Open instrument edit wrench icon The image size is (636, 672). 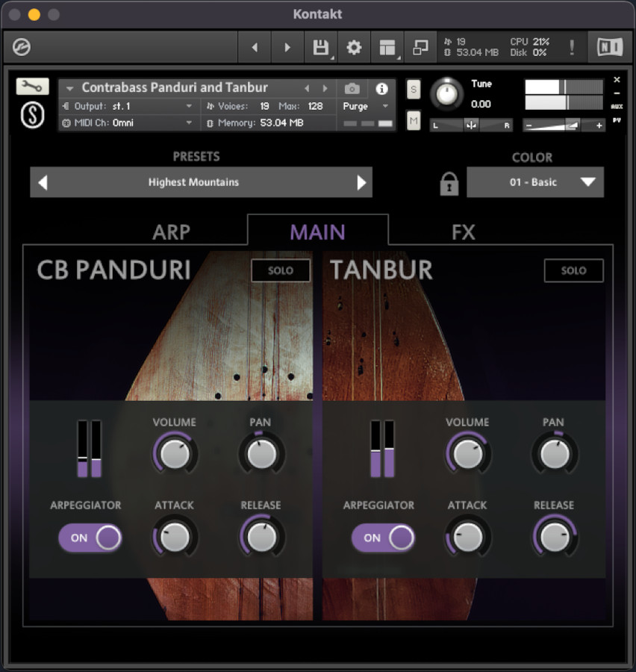click(x=33, y=87)
